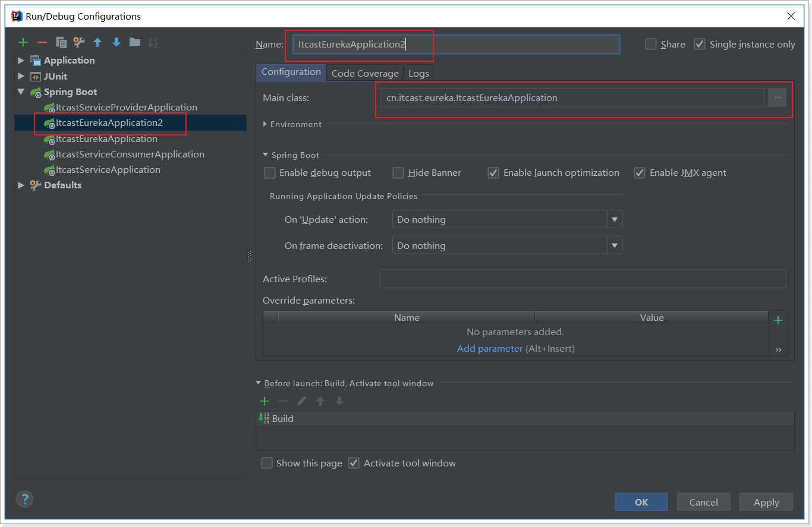The image size is (812, 527).
Task: Uncheck Single instance only
Action: click(700, 44)
